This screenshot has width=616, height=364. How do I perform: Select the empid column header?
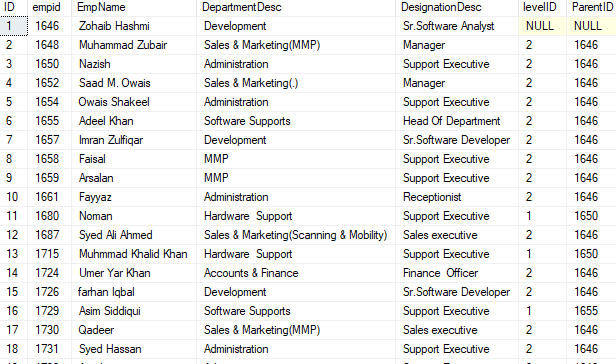pyautogui.click(x=50, y=7)
